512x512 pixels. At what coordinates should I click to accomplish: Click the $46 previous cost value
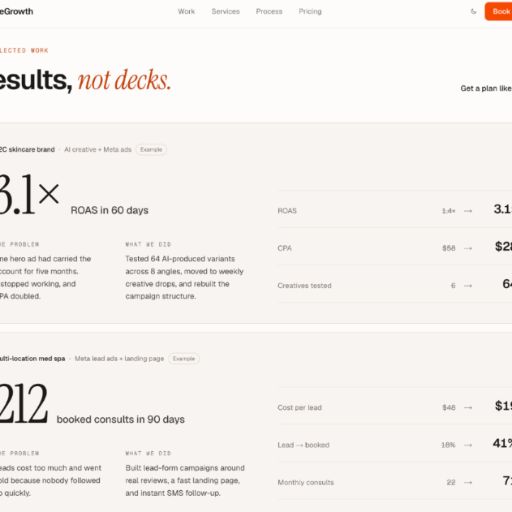[x=449, y=407]
